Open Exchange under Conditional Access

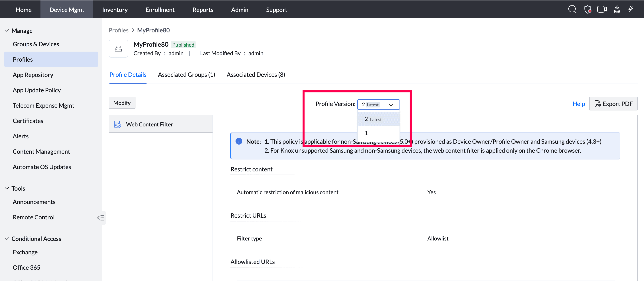pos(25,252)
